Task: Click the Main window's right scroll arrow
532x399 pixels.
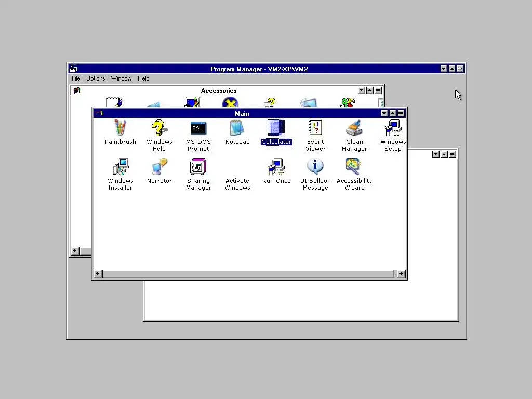Action: (x=401, y=274)
